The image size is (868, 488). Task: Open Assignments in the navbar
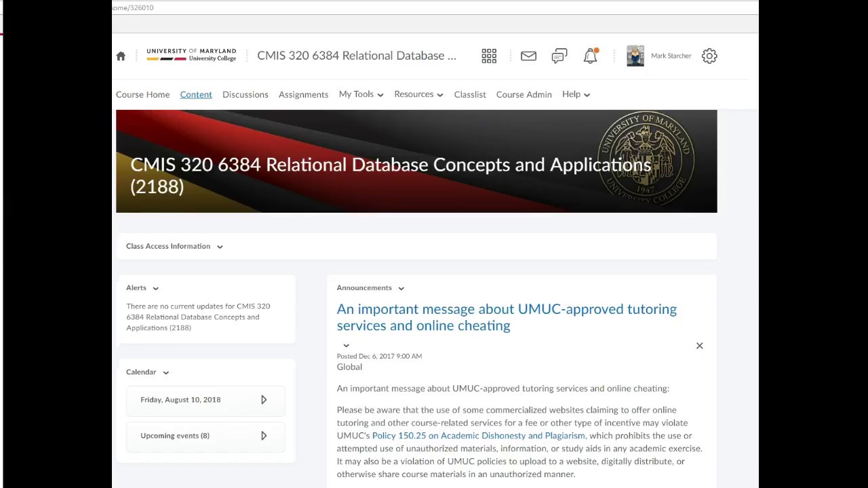tap(303, 94)
